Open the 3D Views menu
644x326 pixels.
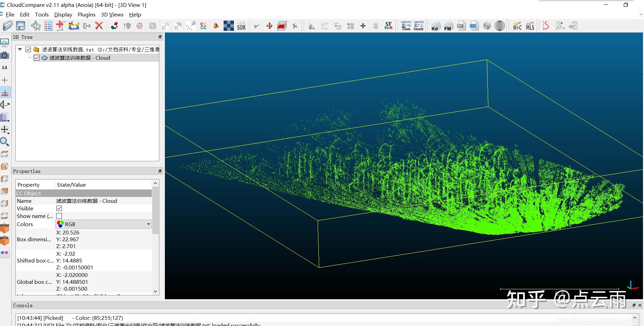[112, 14]
